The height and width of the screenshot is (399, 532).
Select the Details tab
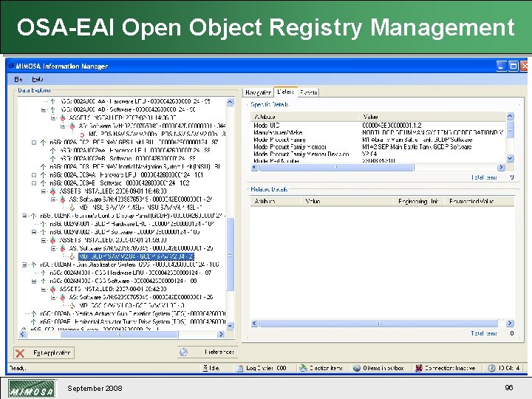(285, 92)
